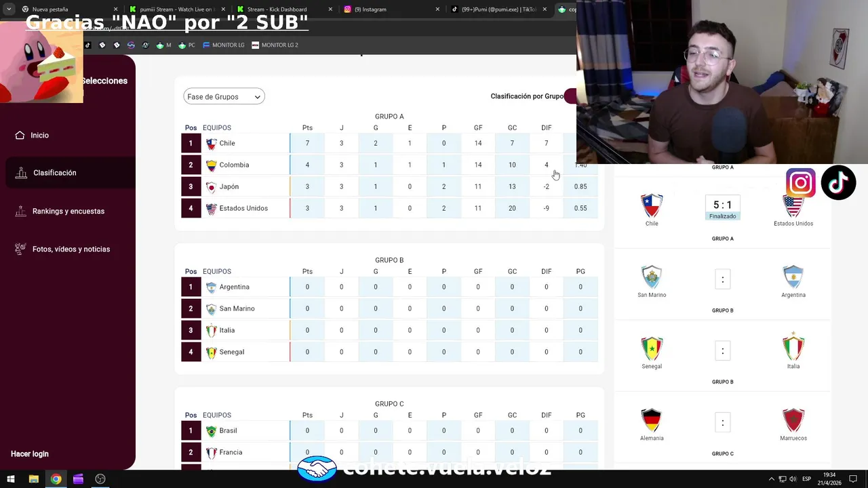The image size is (868, 488).
Task: Click OBS Studio icon in taskbar
Action: point(100,479)
